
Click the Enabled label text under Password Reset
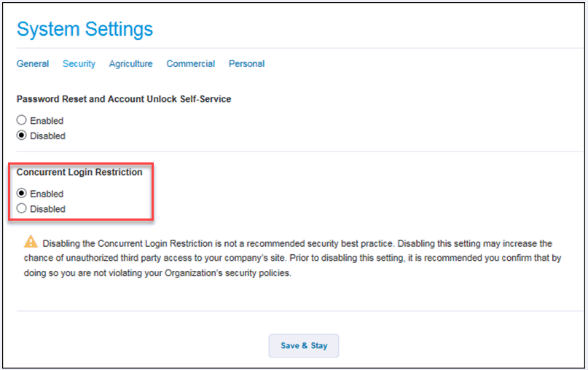point(47,121)
